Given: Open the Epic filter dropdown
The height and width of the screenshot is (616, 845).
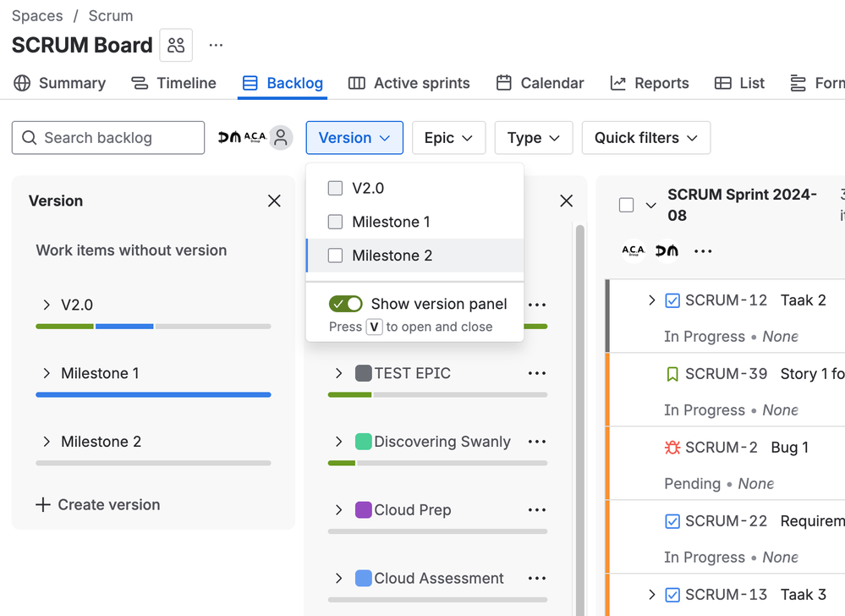Looking at the screenshot, I should point(448,138).
